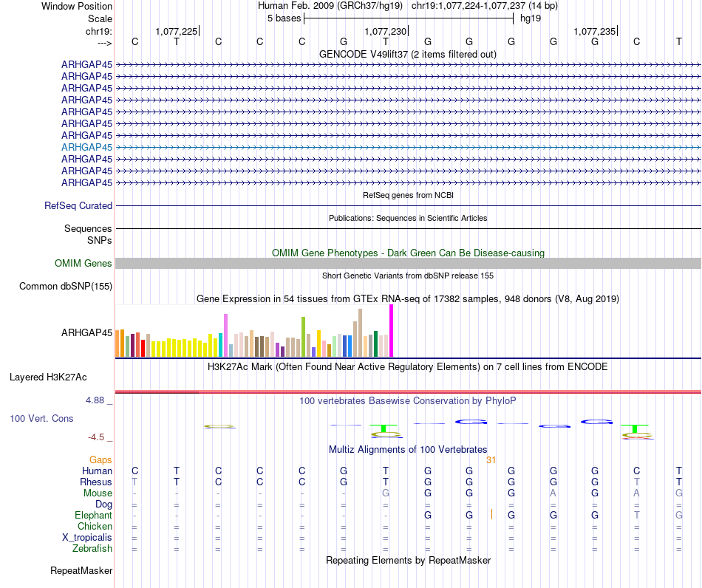Select the Chicken species row label
702x588 pixels.
[95, 526]
